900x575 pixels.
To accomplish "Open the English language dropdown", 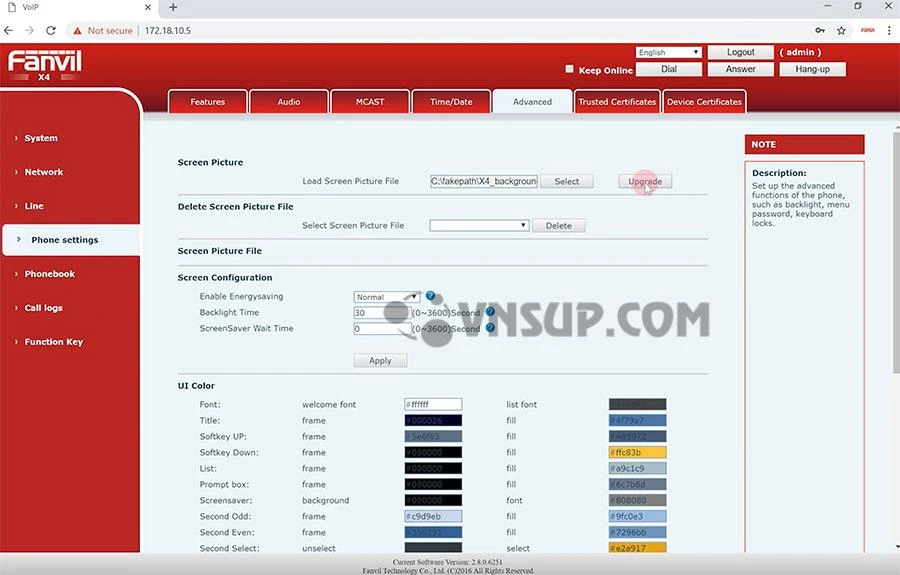I will pyautogui.click(x=668, y=52).
